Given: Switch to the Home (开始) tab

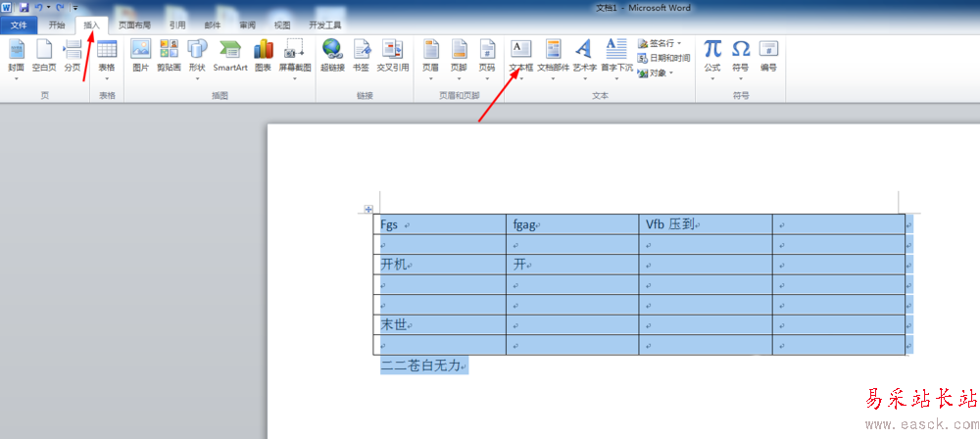Looking at the screenshot, I should (57, 25).
